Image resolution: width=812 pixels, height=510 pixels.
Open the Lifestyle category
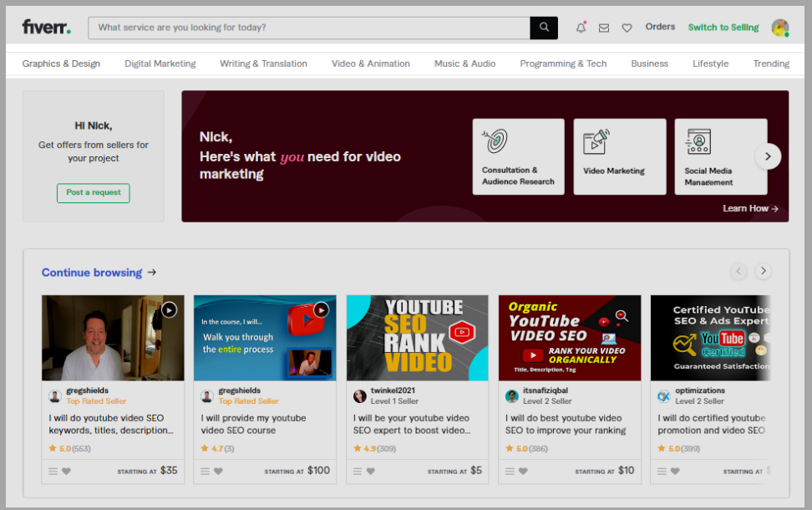click(x=710, y=64)
